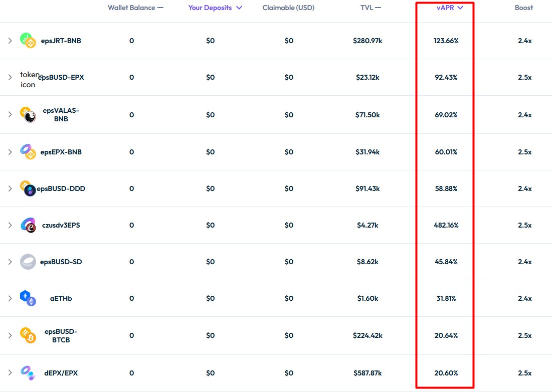Select the aETHb pool name
Viewport: 552px width, 392px height.
pos(61,298)
